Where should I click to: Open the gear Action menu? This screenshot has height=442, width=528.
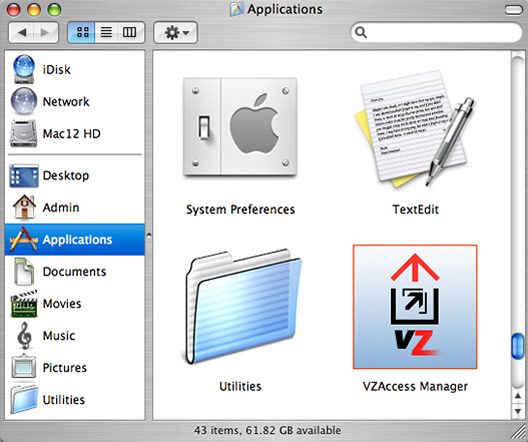click(175, 33)
